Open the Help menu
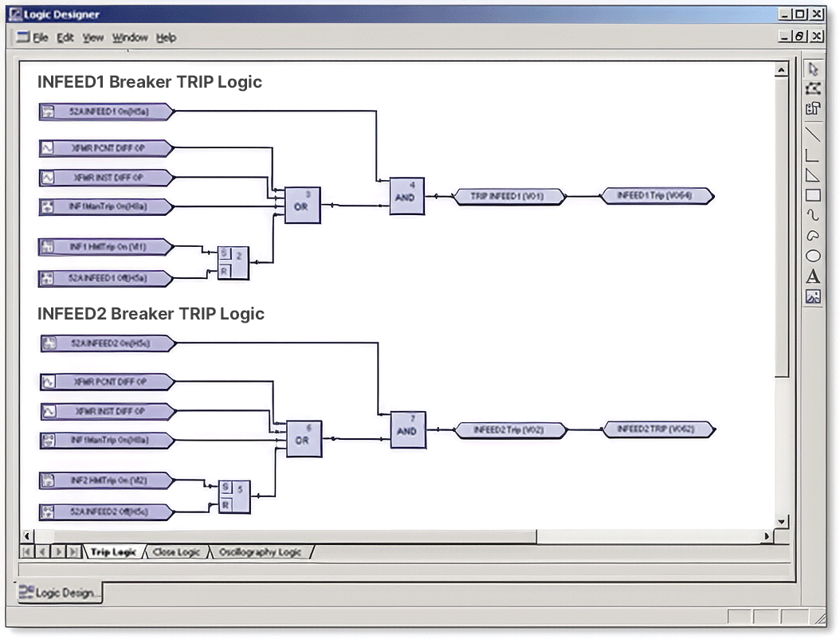Screen dimensions: 840x639 pyautogui.click(x=166, y=37)
